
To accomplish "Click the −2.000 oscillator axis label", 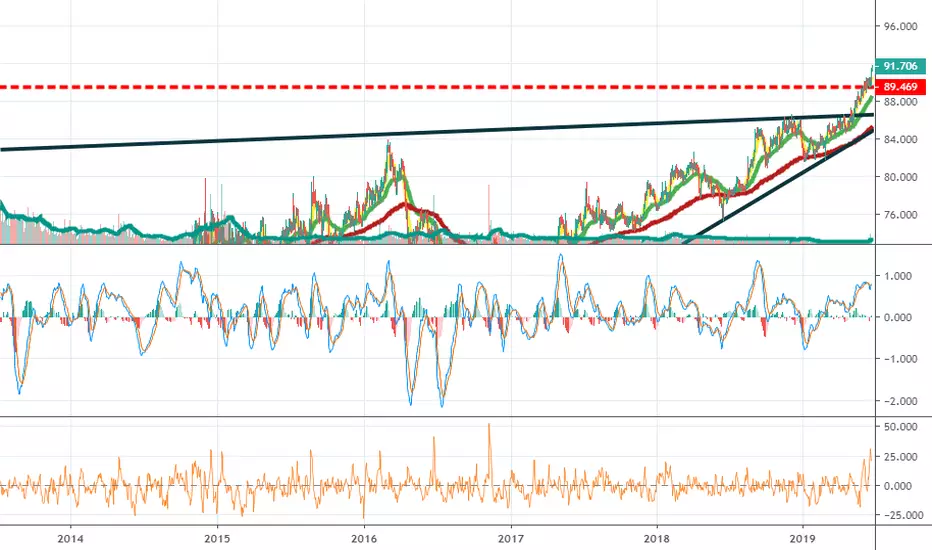I will (x=900, y=401).
